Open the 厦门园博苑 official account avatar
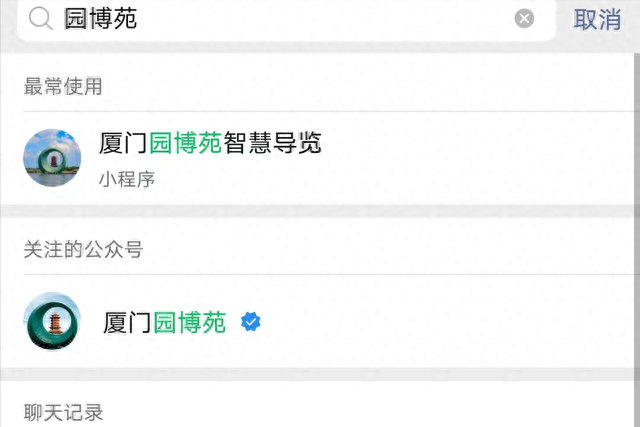Viewport: 640px width, 427px height. coord(52,321)
